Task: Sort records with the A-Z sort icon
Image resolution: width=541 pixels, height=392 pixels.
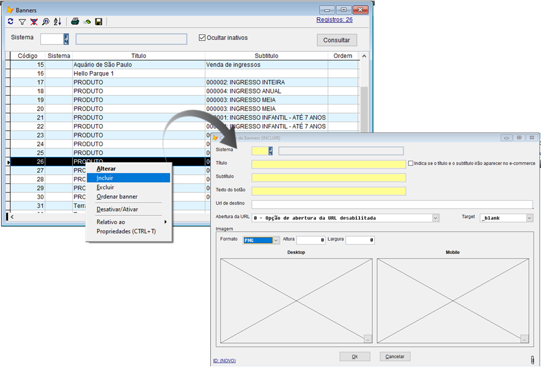Action: [x=57, y=21]
